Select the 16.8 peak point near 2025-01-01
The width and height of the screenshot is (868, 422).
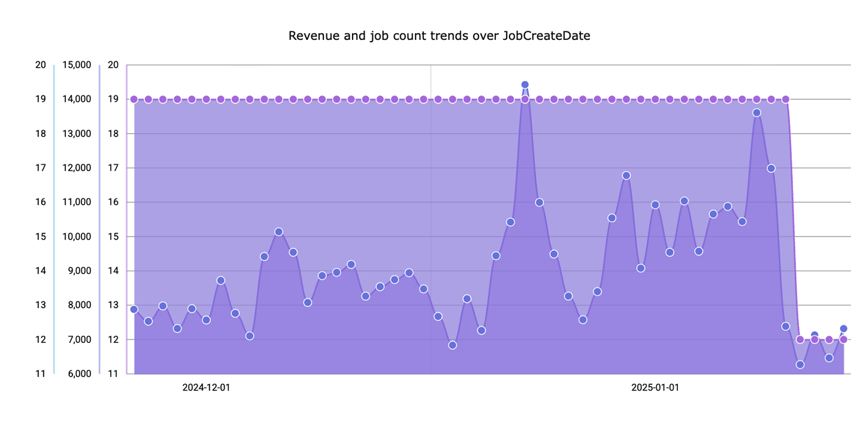click(625, 175)
